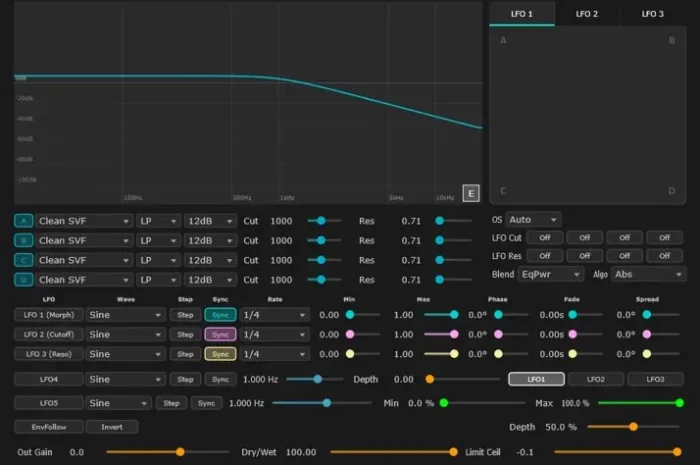Image resolution: width=700 pixels, height=465 pixels.
Task: Open filter B type dropdown LP
Action: coord(158,241)
